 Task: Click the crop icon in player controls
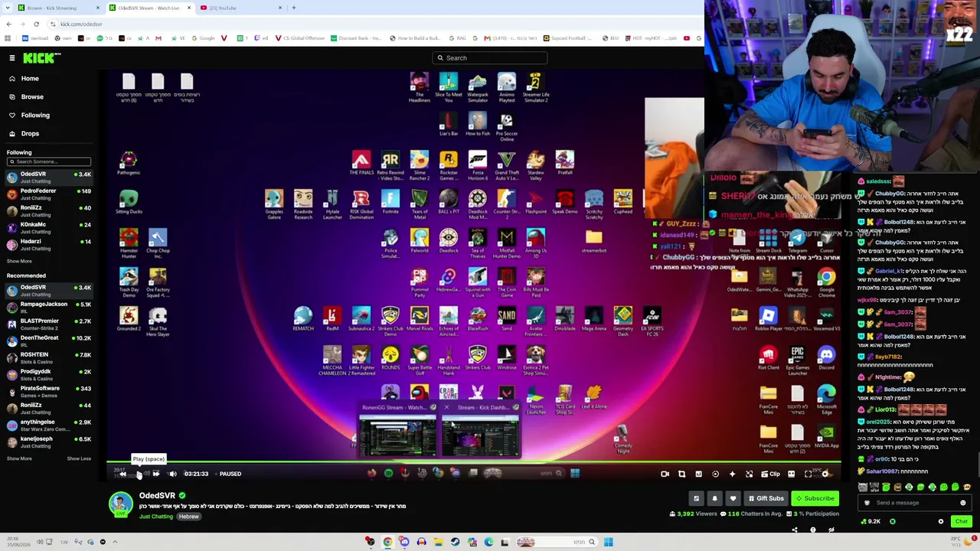[681, 474]
